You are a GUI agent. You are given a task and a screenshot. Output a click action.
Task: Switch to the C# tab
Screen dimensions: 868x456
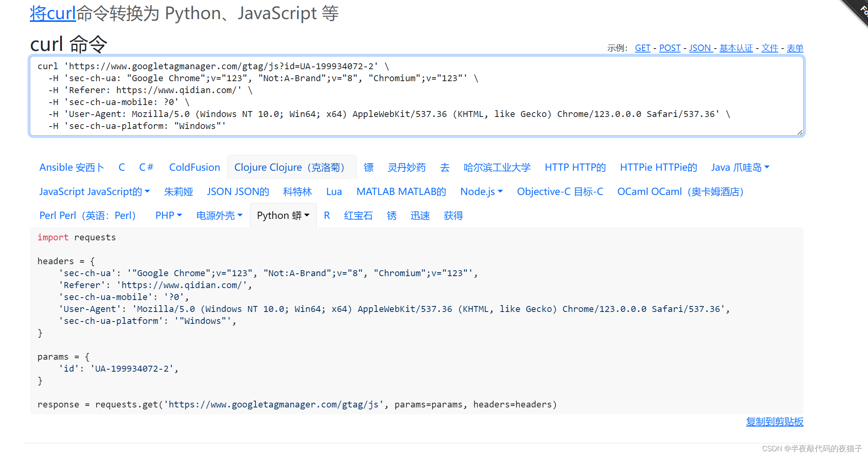(146, 168)
